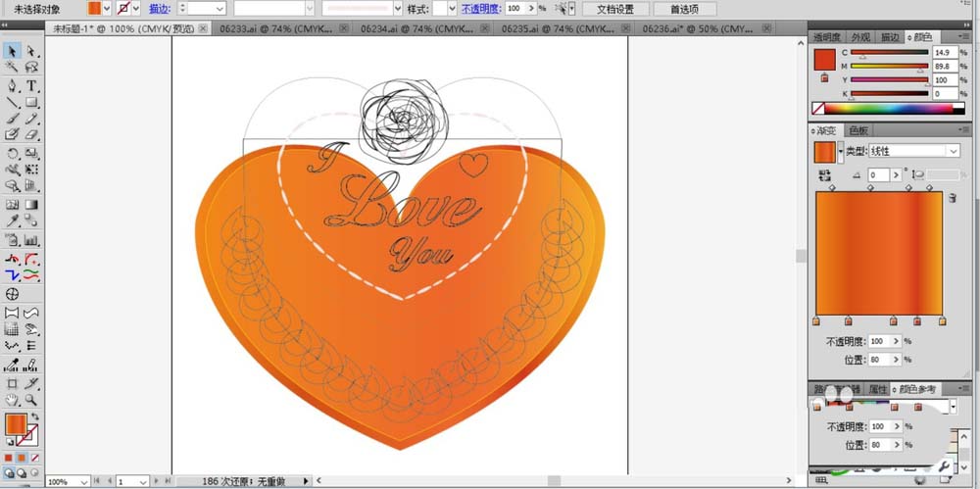The height and width of the screenshot is (489, 980).
Task: Click the 文档设置 button
Action: click(615, 9)
